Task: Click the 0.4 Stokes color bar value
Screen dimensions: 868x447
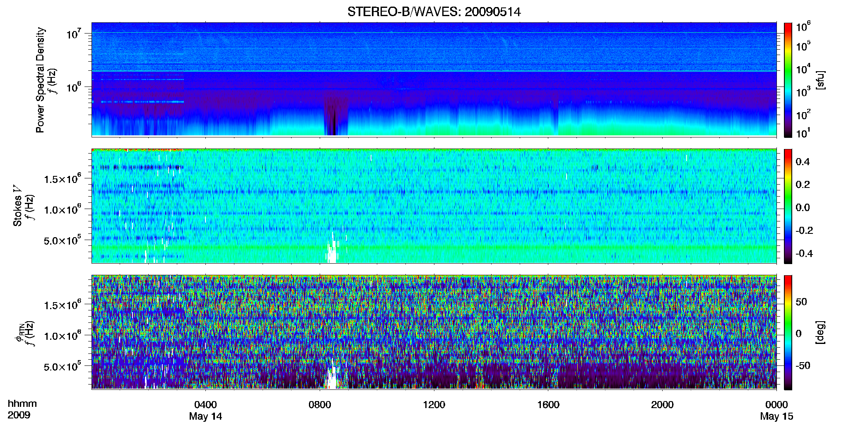Action: (803, 162)
